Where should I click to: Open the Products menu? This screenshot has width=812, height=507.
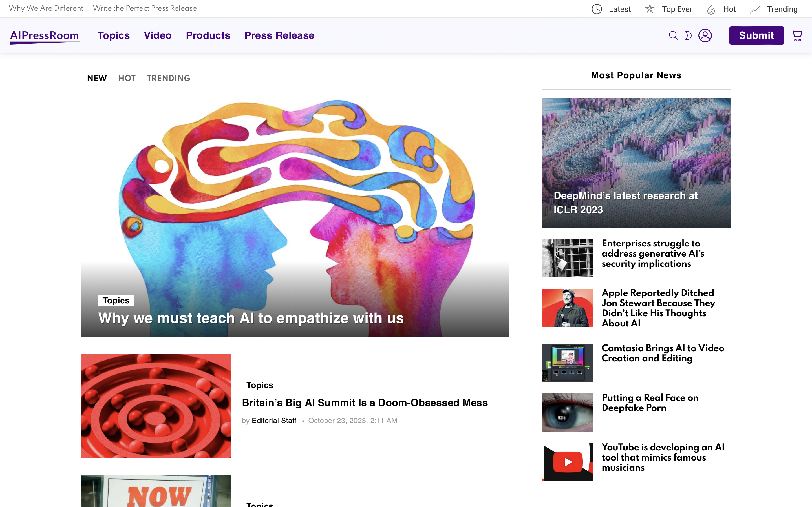tap(208, 35)
